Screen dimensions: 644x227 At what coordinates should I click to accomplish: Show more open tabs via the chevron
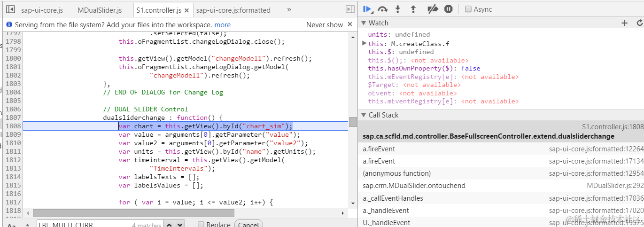(x=289, y=9)
